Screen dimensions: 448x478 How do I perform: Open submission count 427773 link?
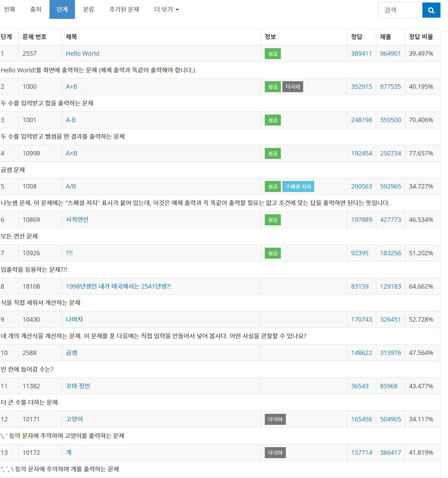click(390, 220)
